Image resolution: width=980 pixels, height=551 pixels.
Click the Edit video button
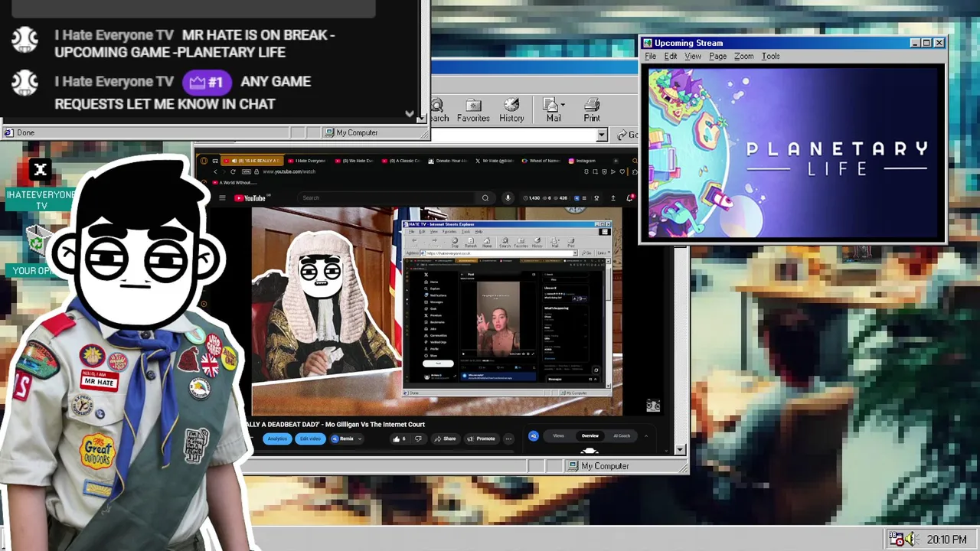point(310,439)
